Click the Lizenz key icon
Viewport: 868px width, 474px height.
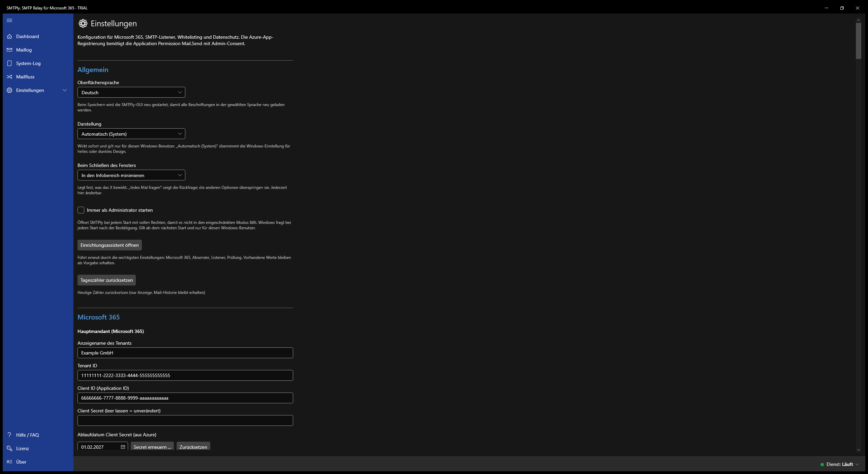9,448
